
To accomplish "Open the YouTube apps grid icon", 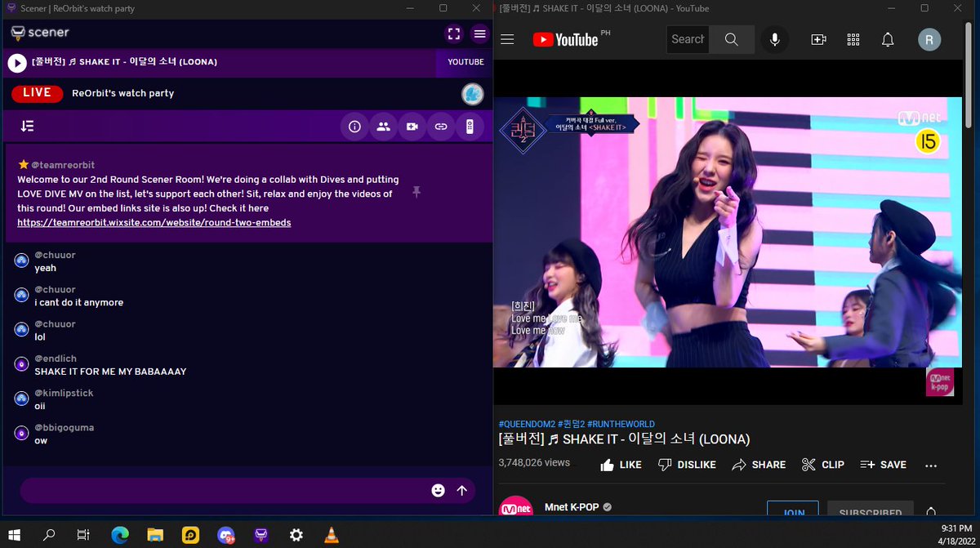I will pos(853,39).
